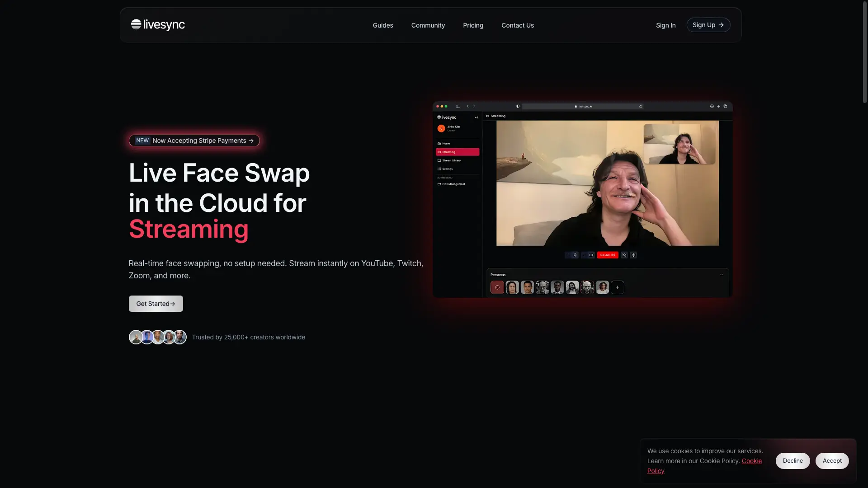This screenshot has height=488, width=868.
Task: Click the browser reload icon in the preview
Action: point(641,107)
